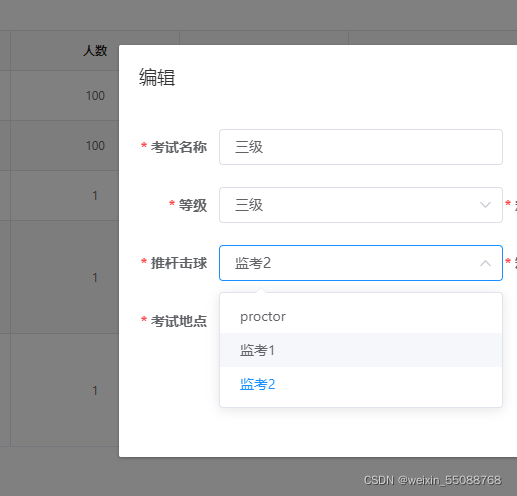Click the 考试名称 input containing 三级

click(x=361, y=147)
